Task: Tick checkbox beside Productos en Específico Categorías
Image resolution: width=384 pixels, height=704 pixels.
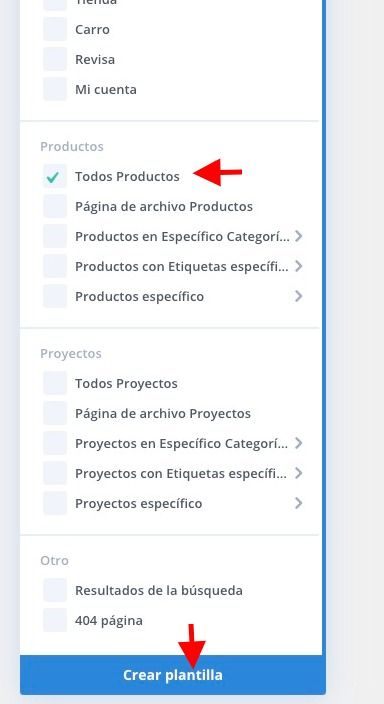Action: tap(55, 236)
